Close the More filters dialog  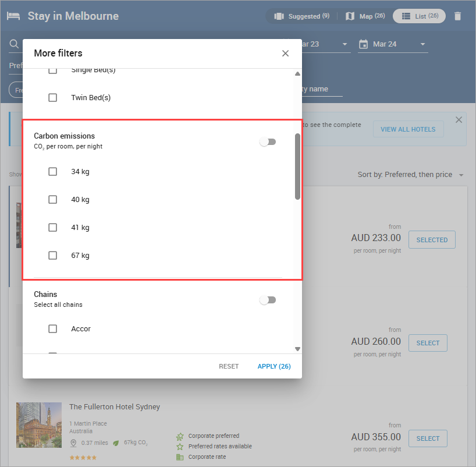(x=285, y=54)
